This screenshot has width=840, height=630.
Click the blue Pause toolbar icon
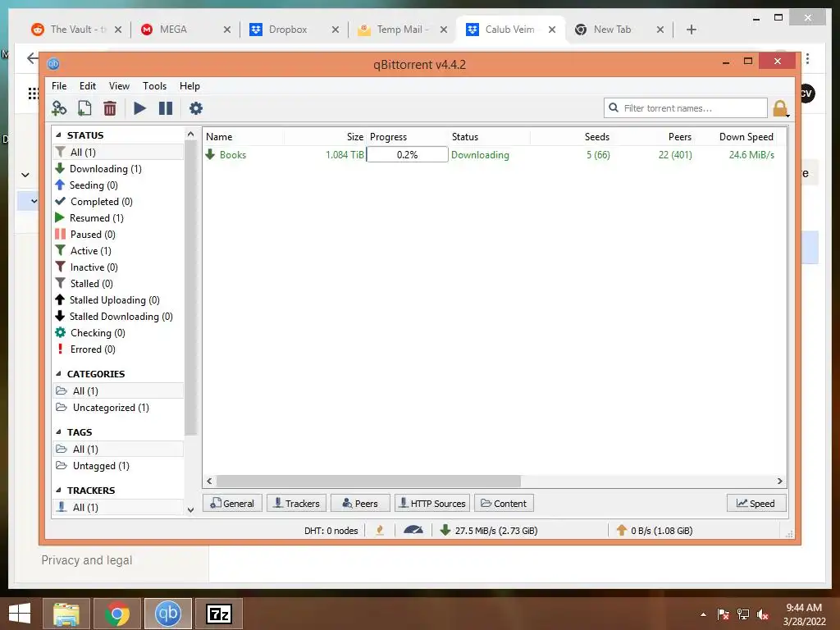tap(166, 108)
